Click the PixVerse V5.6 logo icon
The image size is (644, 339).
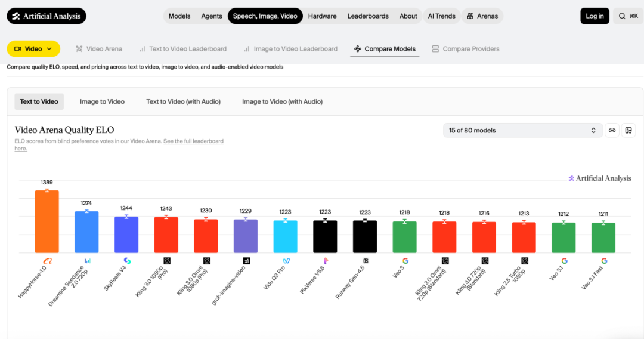point(326,261)
